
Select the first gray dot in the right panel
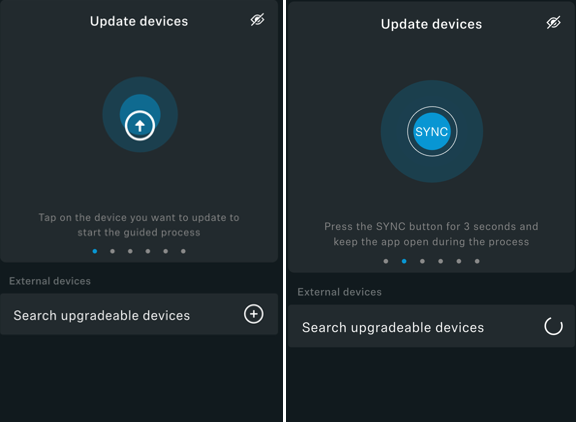pyautogui.click(x=386, y=261)
